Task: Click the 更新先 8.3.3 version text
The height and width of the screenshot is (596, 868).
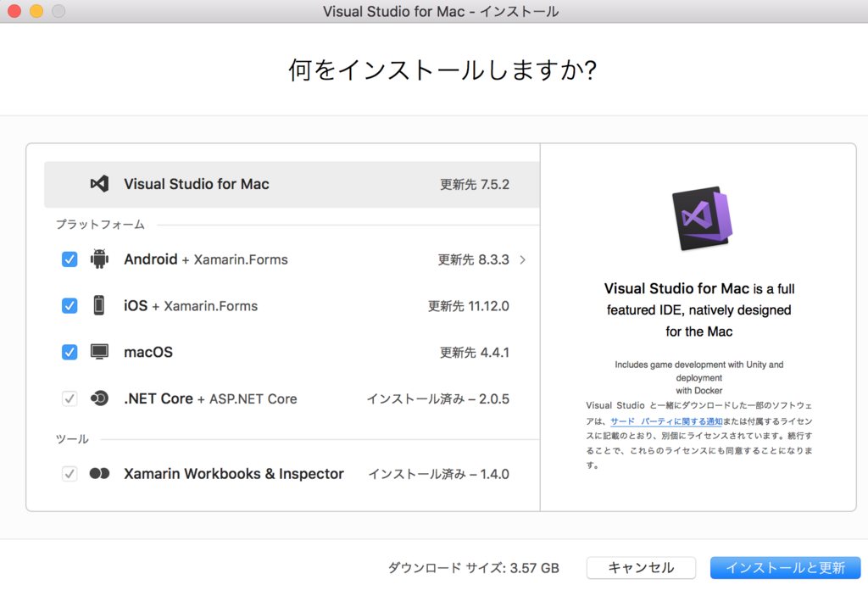Action: tap(473, 259)
